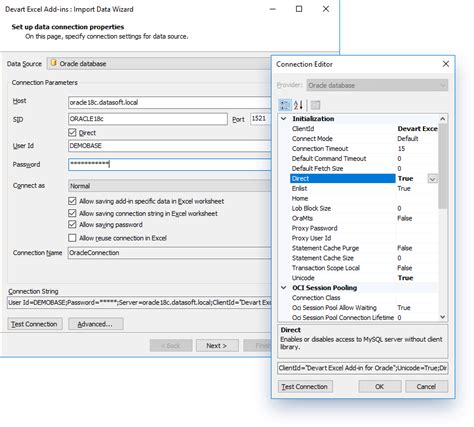Select the Connect Mode property
Image resolution: width=474 pixels, height=427 pixels.
pos(364,139)
